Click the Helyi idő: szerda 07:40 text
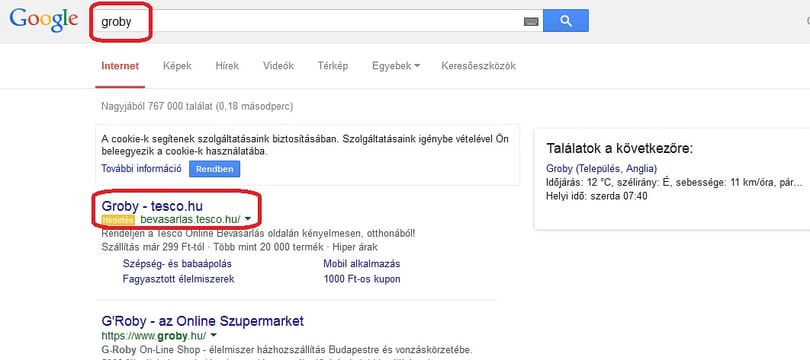The width and height of the screenshot is (810, 360). (x=597, y=196)
